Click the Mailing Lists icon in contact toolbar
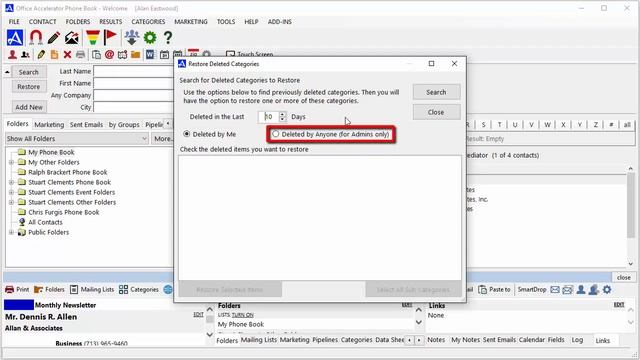640x360 pixels. pos(74,289)
